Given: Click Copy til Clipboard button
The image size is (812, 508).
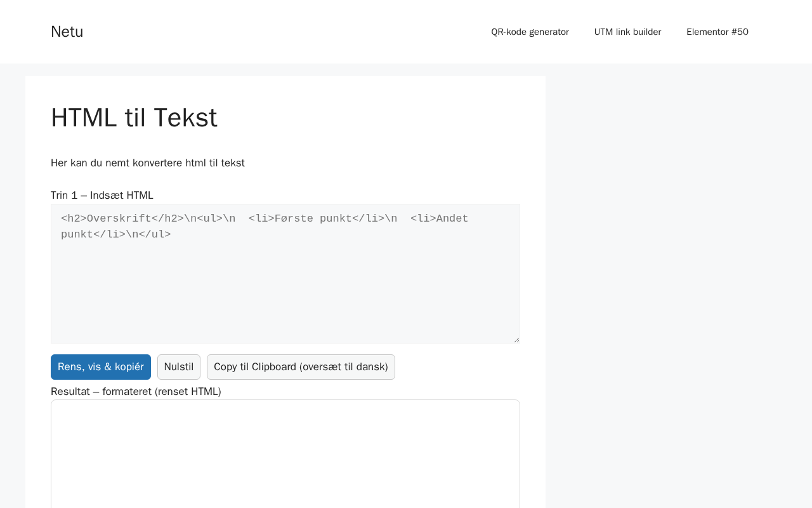Looking at the screenshot, I should (x=301, y=367).
